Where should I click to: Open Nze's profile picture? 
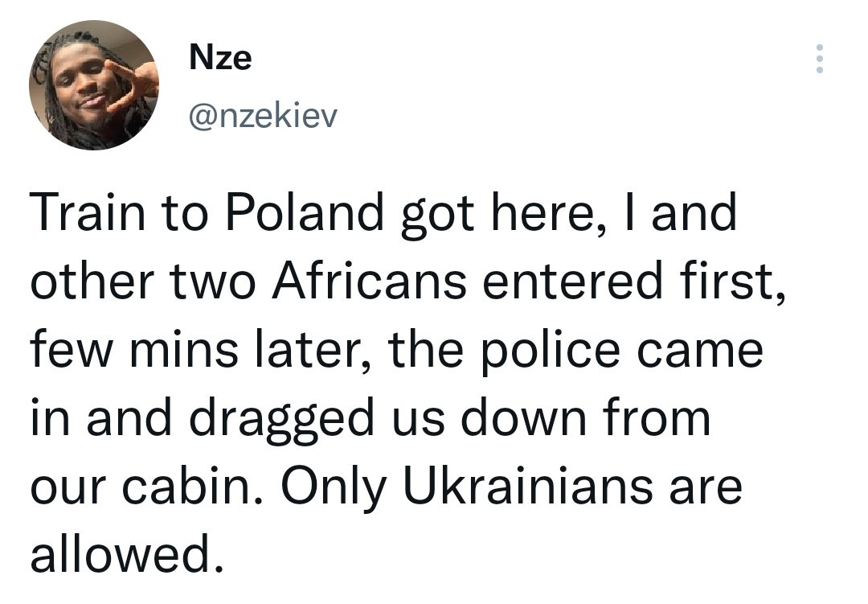click(94, 84)
